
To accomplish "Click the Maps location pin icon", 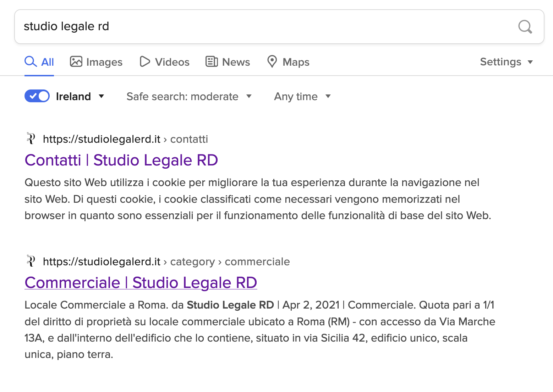I will 272,62.
